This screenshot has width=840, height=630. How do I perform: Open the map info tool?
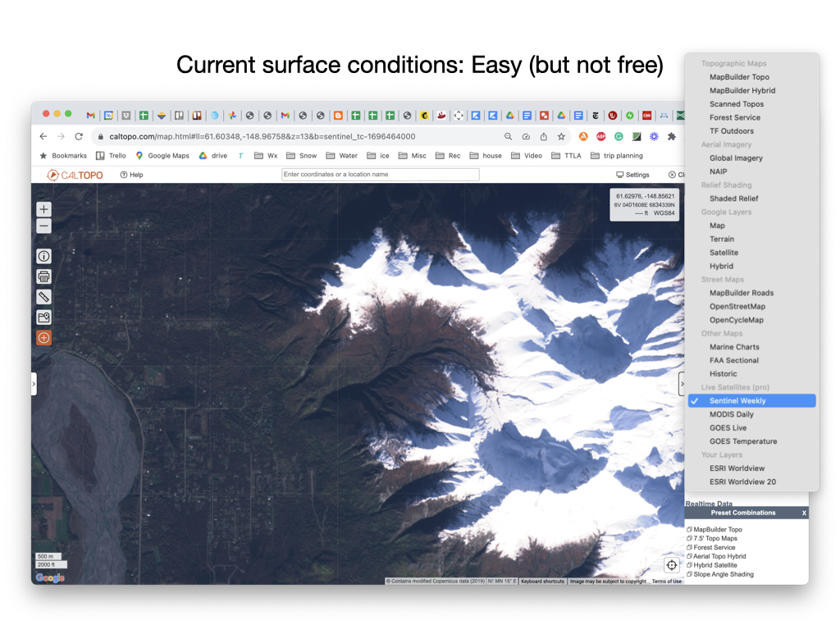[44, 257]
